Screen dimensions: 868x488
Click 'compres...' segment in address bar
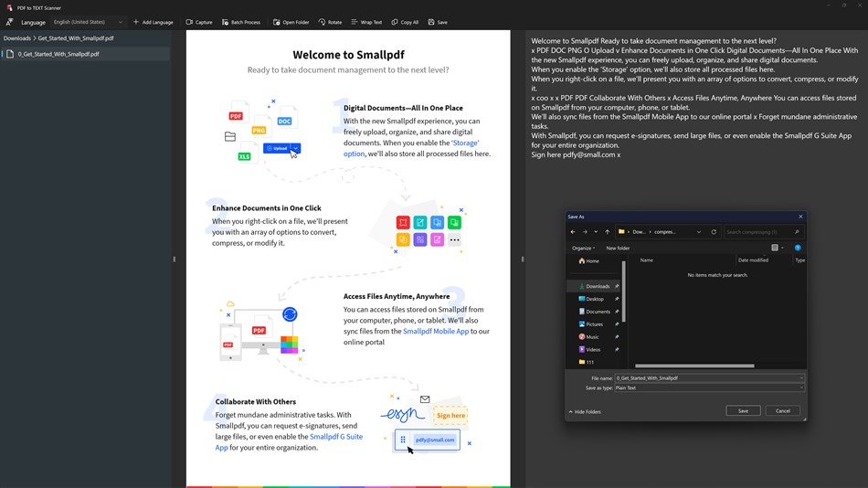(665, 232)
